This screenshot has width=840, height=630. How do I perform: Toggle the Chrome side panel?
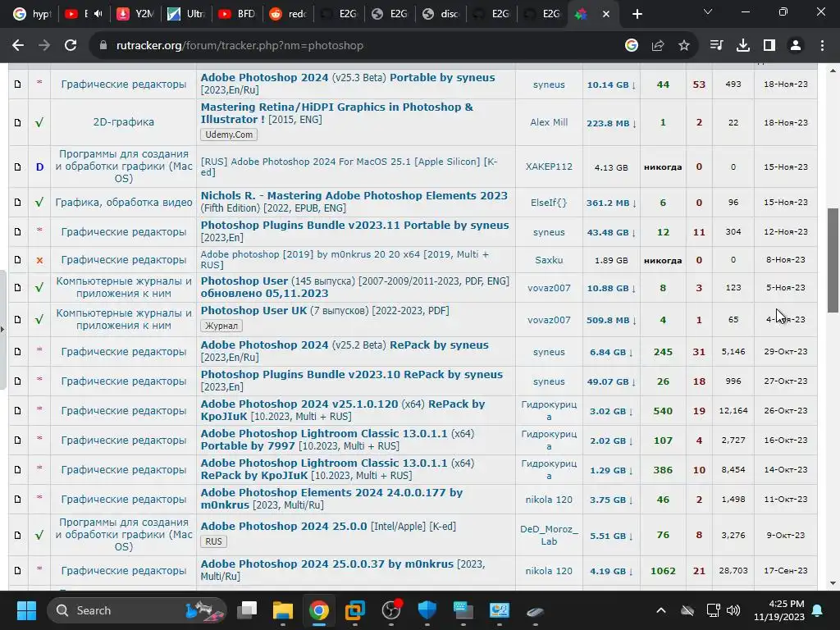[769, 46]
